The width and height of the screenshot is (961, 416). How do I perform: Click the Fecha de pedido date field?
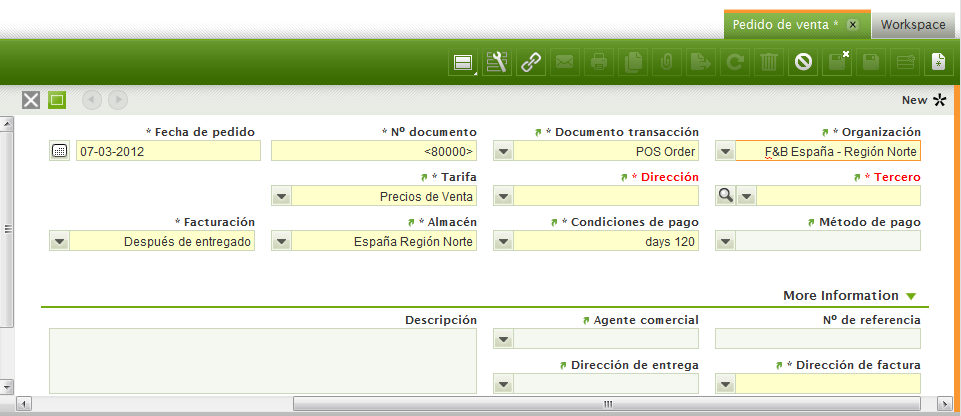click(x=169, y=151)
